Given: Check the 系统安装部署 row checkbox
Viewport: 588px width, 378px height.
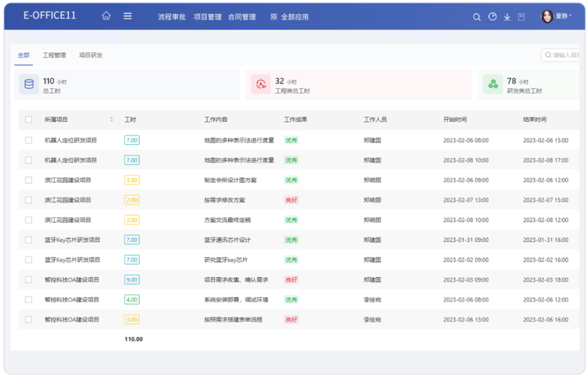Looking at the screenshot, I should tap(28, 300).
